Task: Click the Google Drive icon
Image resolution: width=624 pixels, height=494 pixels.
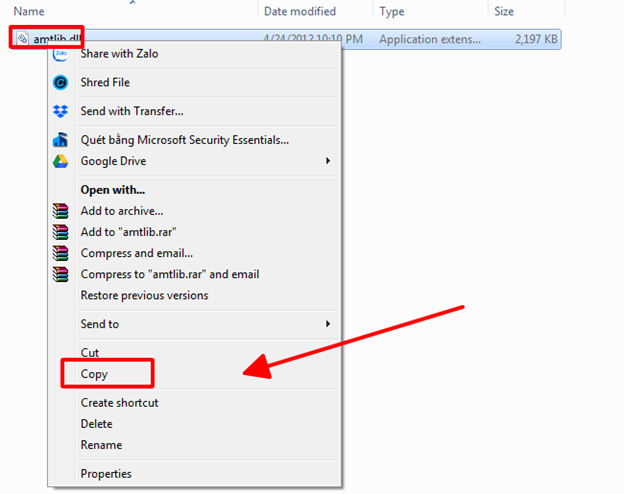Action: pos(60,161)
